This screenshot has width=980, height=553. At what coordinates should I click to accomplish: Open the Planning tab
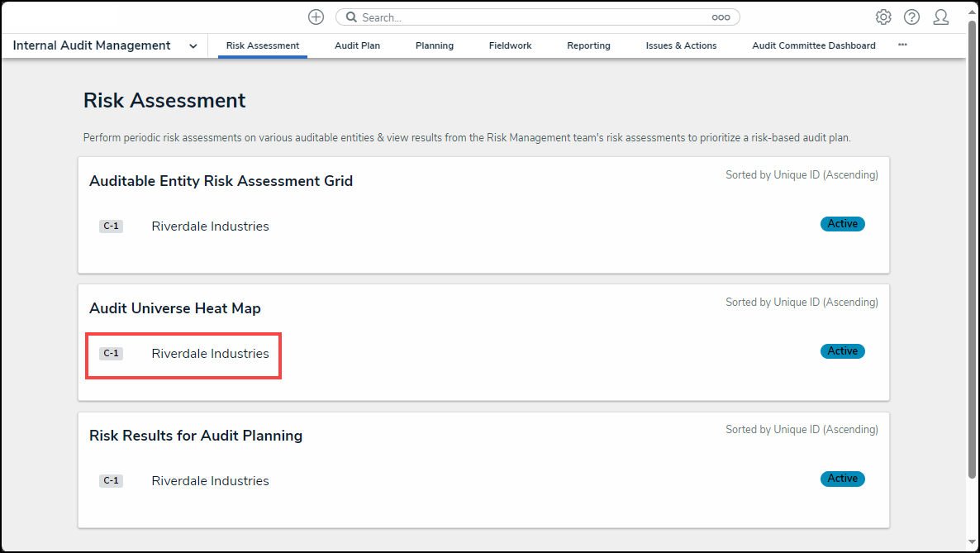434,45
